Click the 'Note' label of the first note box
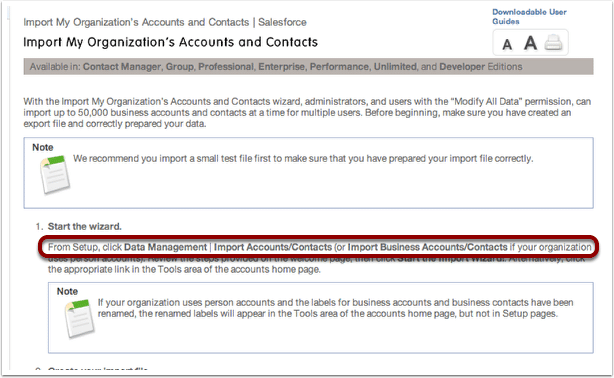 [x=43, y=147]
